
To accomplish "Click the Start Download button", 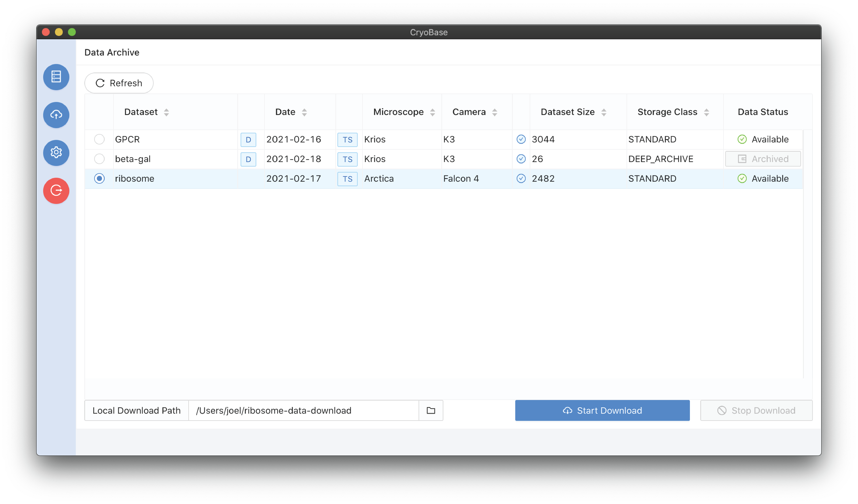I will tap(602, 410).
